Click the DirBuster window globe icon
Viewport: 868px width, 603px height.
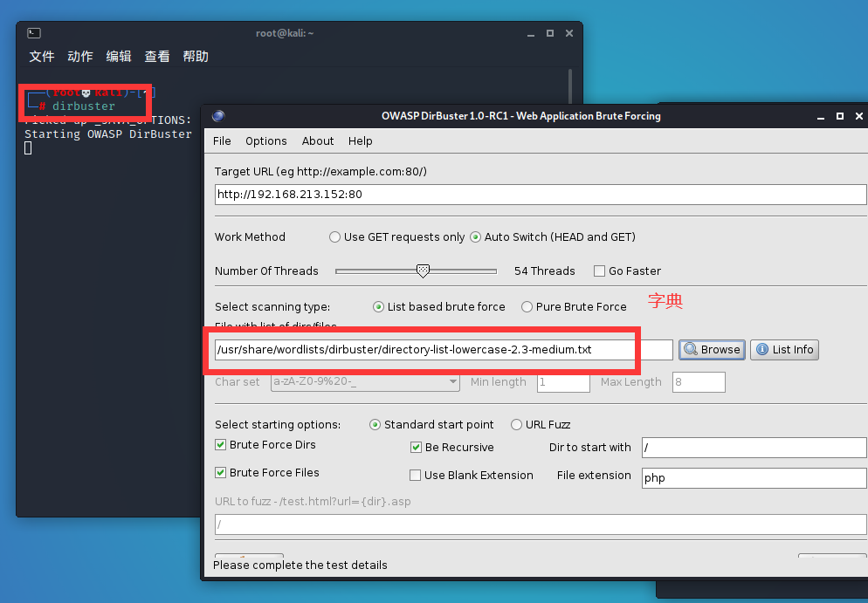click(218, 115)
